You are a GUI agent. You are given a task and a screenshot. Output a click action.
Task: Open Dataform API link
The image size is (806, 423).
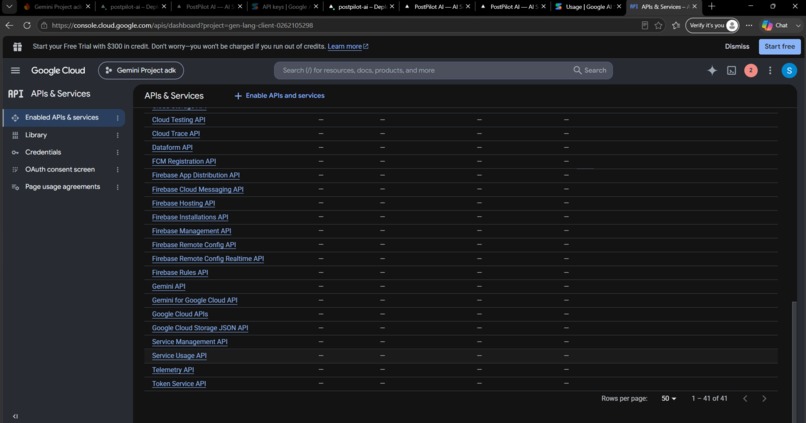tap(172, 148)
